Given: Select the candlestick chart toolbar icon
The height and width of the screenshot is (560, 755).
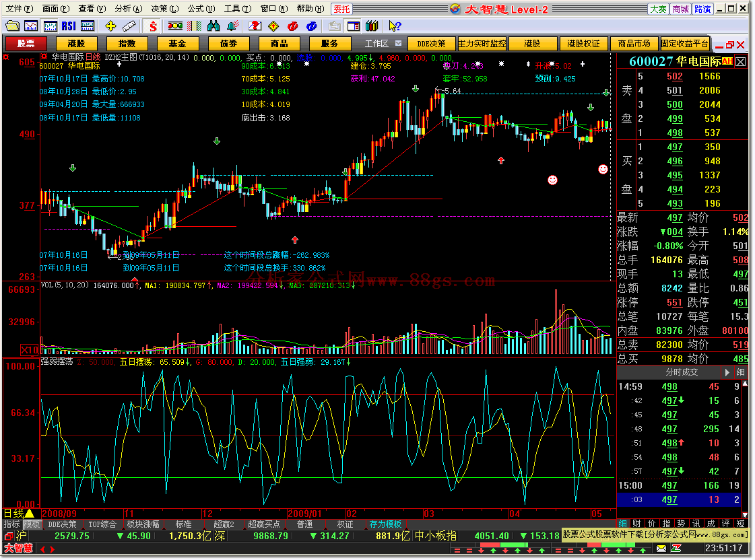Looking at the screenshot, I should coord(50,26).
